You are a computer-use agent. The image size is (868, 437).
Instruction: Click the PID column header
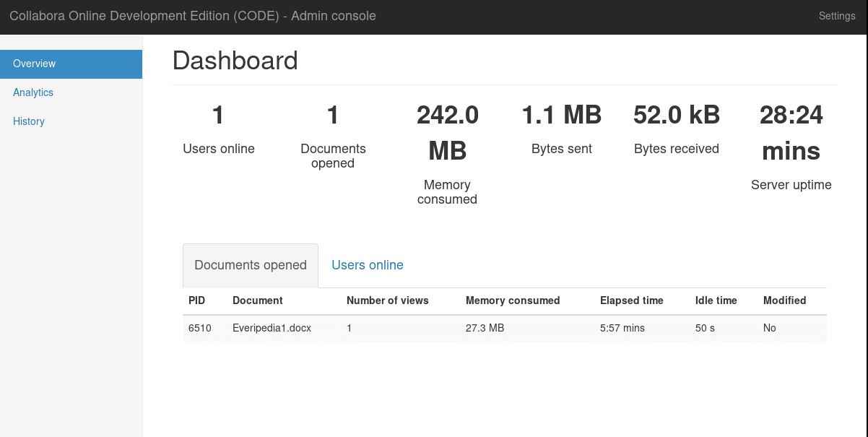tap(197, 300)
